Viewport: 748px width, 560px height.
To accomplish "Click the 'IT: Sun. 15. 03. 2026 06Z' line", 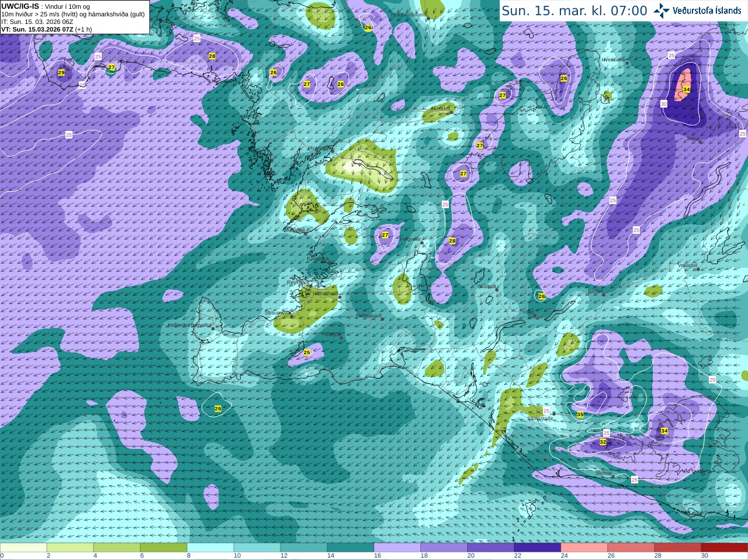I will (x=37, y=22).
